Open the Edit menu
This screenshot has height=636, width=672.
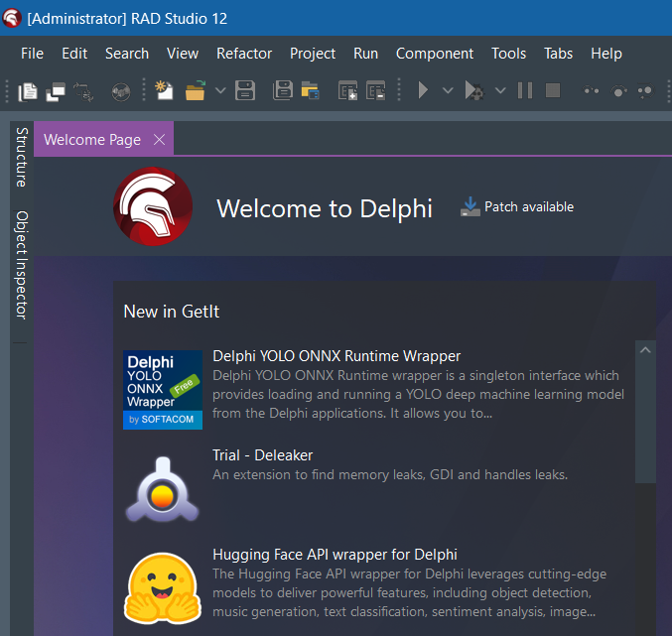point(74,54)
